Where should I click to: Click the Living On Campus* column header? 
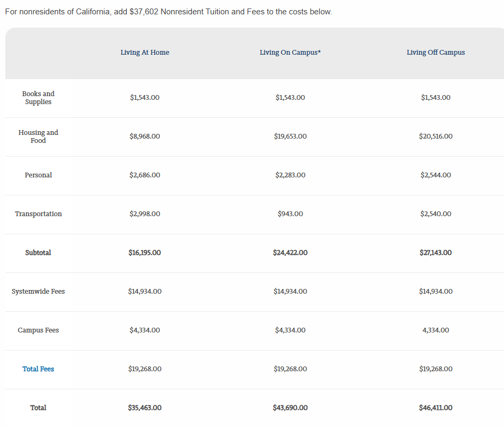tap(290, 53)
